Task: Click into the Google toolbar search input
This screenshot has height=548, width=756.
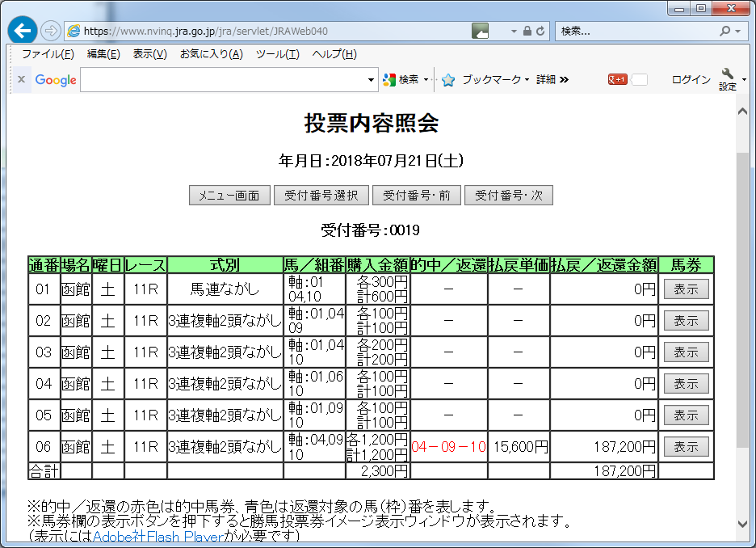Action: click(223, 79)
